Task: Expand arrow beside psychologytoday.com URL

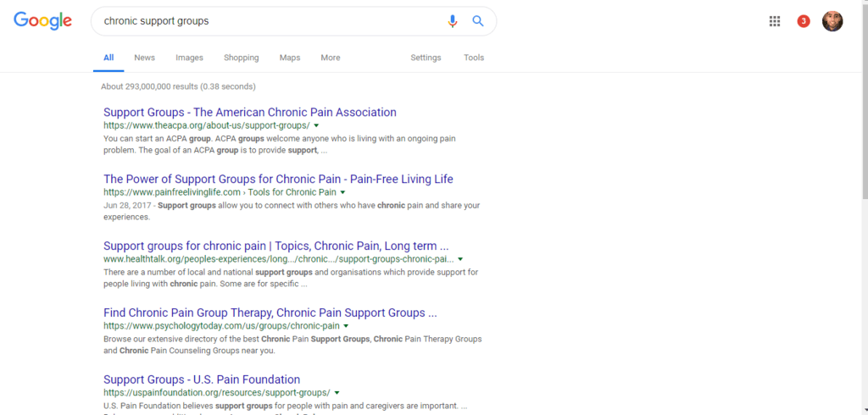Action: point(346,326)
